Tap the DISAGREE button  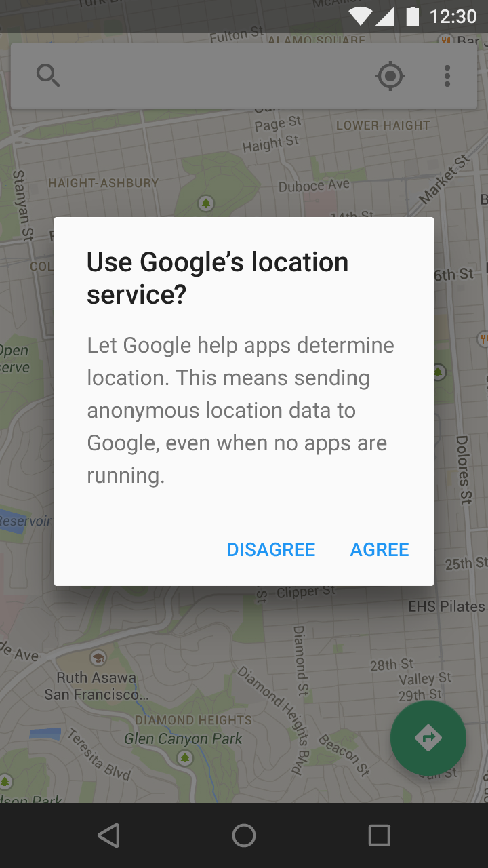coord(271,549)
